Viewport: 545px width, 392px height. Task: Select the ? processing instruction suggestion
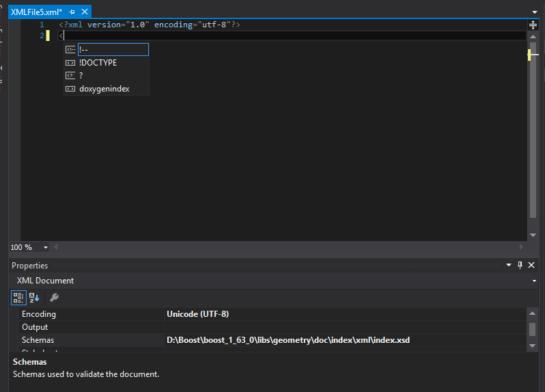tap(81, 76)
